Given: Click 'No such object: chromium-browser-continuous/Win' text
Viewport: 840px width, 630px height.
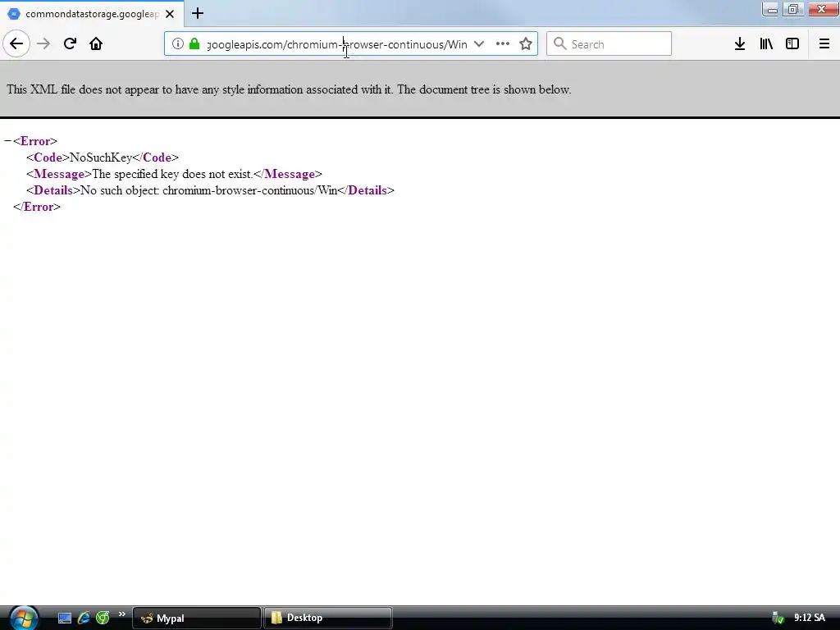Looking at the screenshot, I should coord(209,190).
